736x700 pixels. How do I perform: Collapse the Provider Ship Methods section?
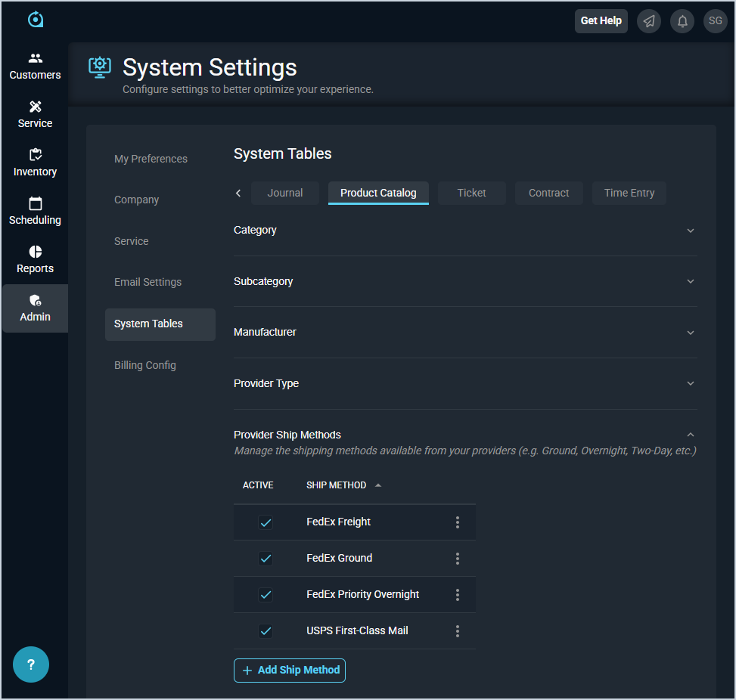[x=690, y=435]
